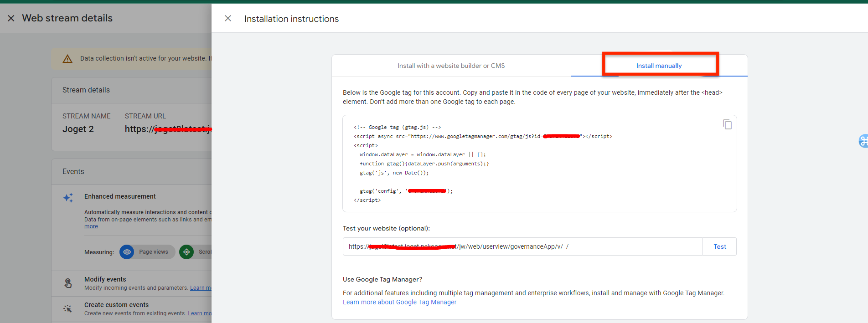Open Learn more about Google Tag Manager link
Viewport: 868px width, 323px height.
(x=399, y=302)
